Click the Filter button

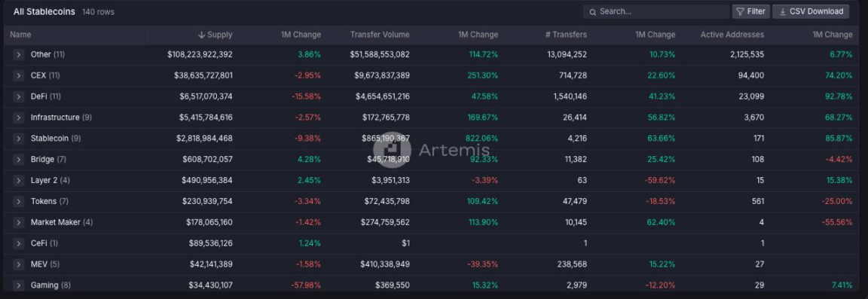point(750,11)
